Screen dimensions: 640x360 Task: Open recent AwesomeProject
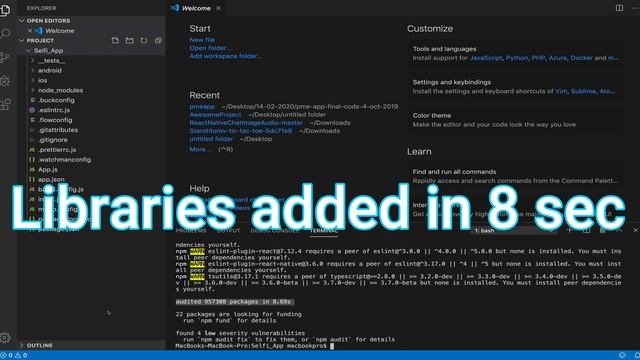click(x=215, y=114)
